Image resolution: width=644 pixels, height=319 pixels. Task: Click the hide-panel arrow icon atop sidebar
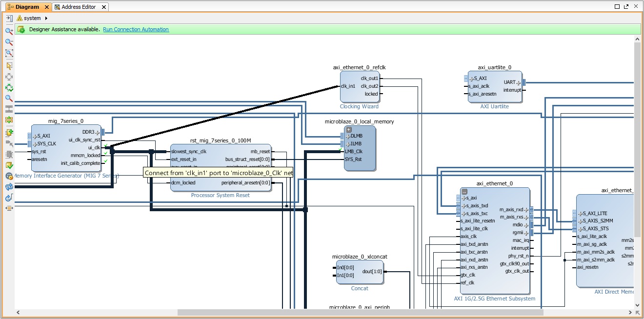(9, 18)
